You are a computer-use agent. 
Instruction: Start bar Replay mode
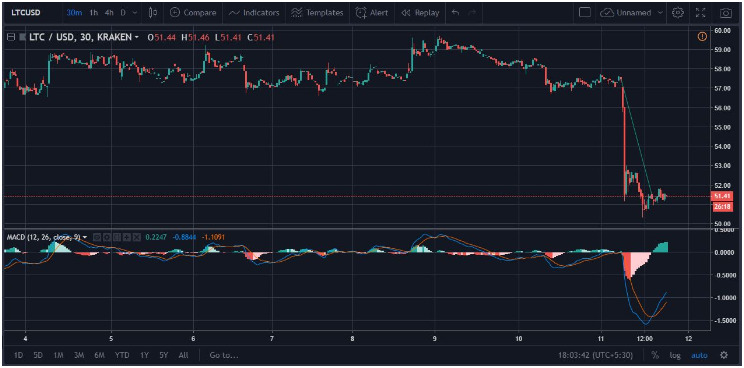[420, 13]
